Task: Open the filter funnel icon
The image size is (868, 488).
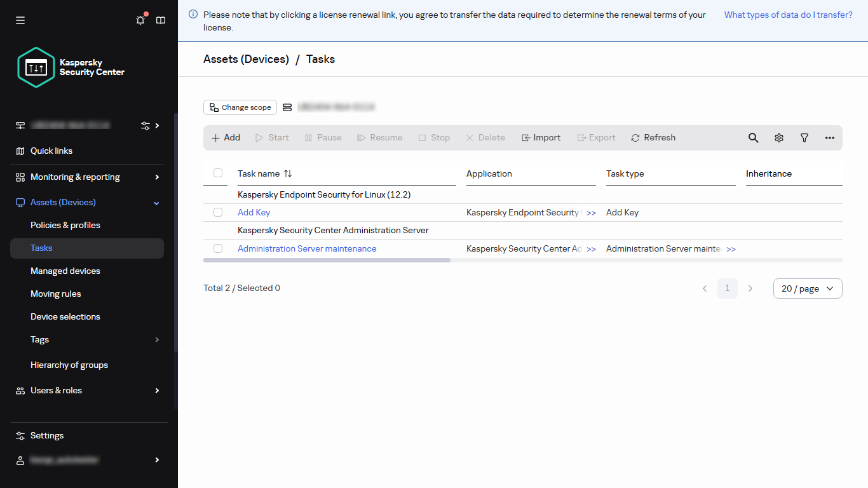Action: (804, 138)
